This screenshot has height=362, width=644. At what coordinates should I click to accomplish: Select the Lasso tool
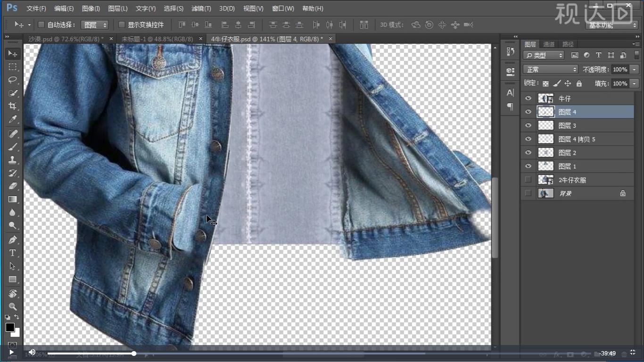tap(13, 80)
